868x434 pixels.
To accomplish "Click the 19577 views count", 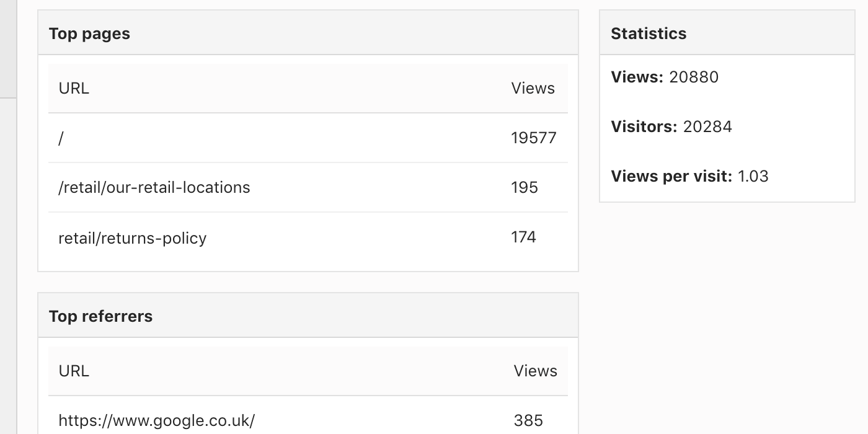I will [533, 138].
